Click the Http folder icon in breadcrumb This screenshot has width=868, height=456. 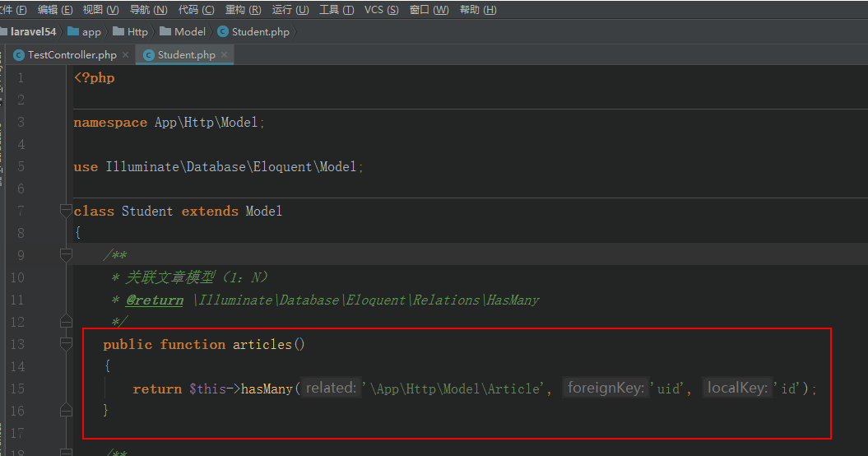119,32
